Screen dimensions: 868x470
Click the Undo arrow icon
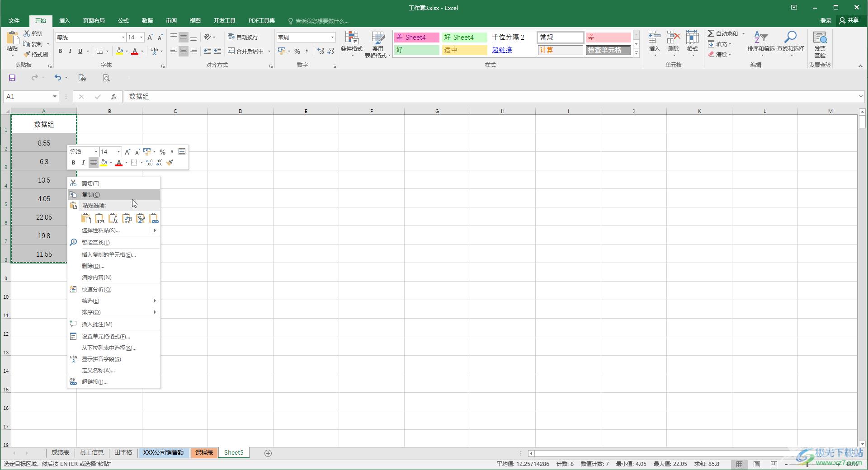57,78
